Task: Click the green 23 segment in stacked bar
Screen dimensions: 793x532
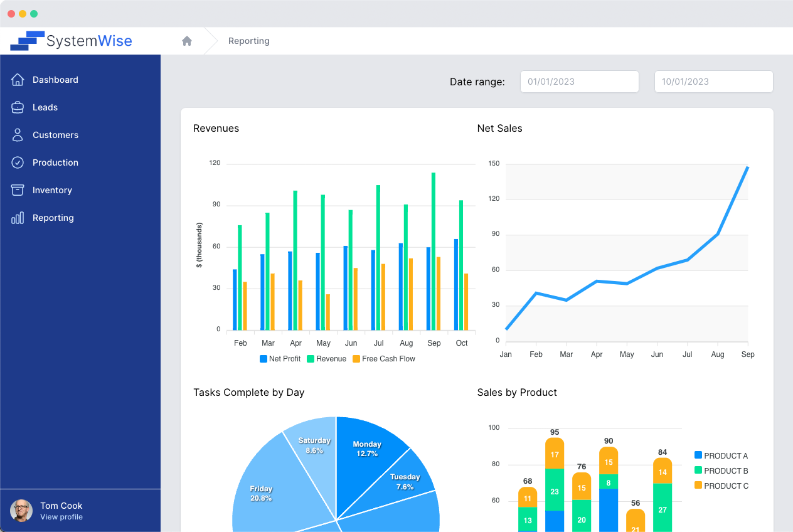Action: point(555,490)
